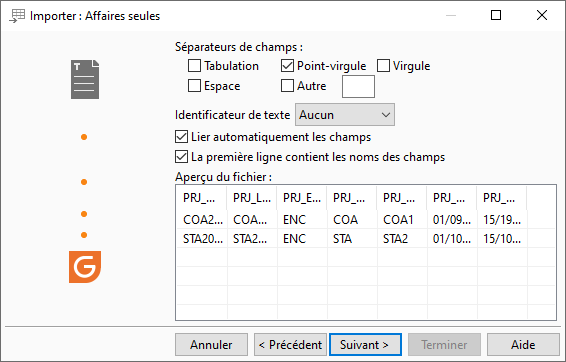Click the Suivant button
This screenshot has height=362, width=566.
[x=365, y=345]
